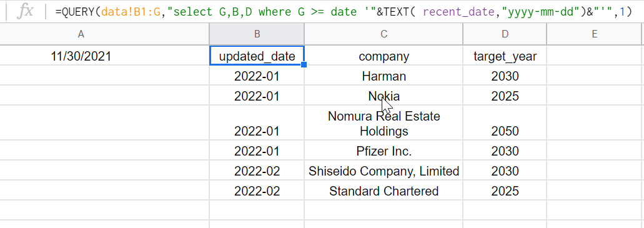Viewport: 644px width, 228px height.
Task: Click the recent_date named range in formula
Action: click(458, 12)
